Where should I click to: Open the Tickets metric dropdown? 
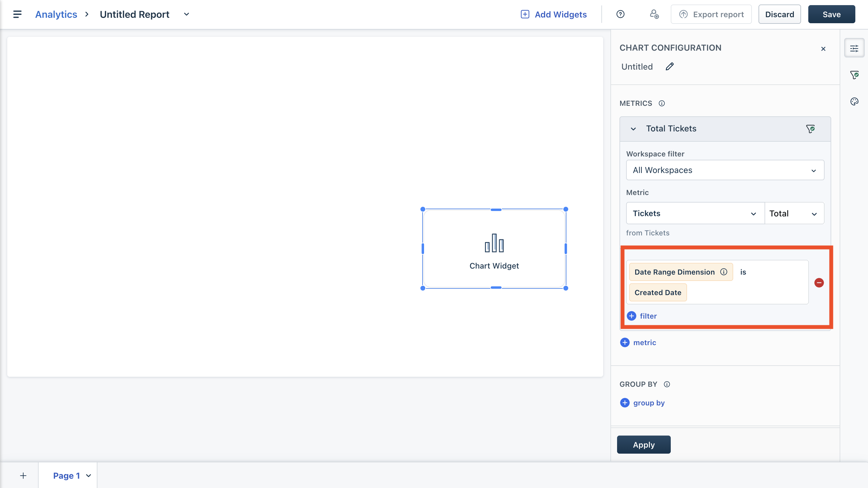pos(695,213)
